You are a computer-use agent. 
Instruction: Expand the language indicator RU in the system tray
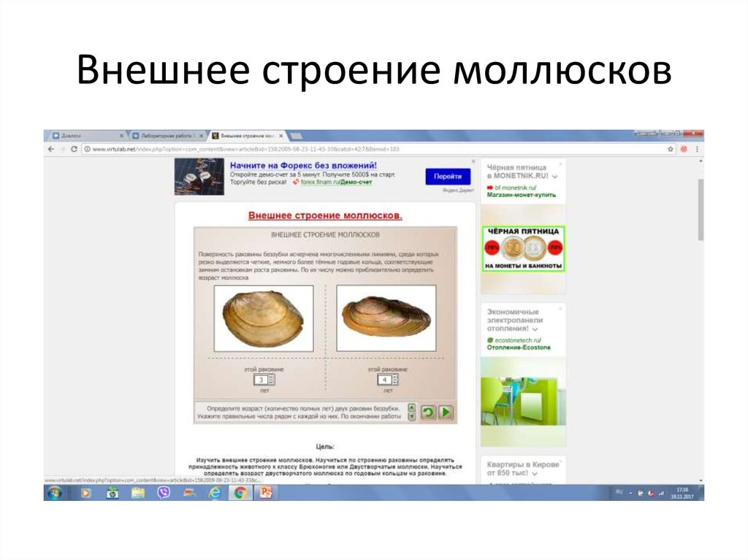click(619, 491)
